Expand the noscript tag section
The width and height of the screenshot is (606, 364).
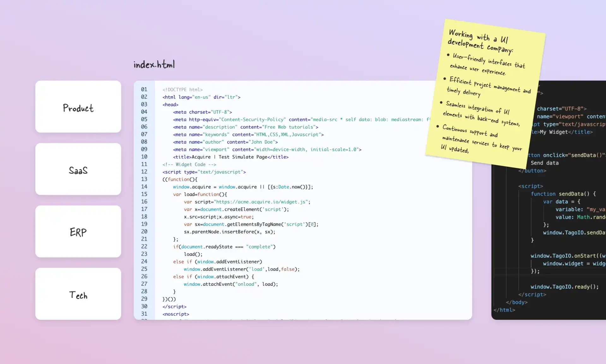(175, 314)
